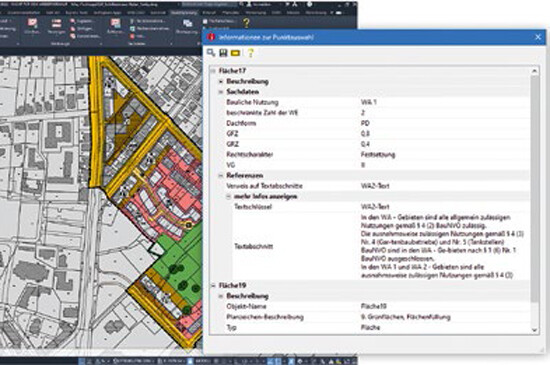Screen dimensions: 550x365
Task: Click the magnifier search icon in the info dialog toolbar
Action: pyautogui.click(x=211, y=53)
